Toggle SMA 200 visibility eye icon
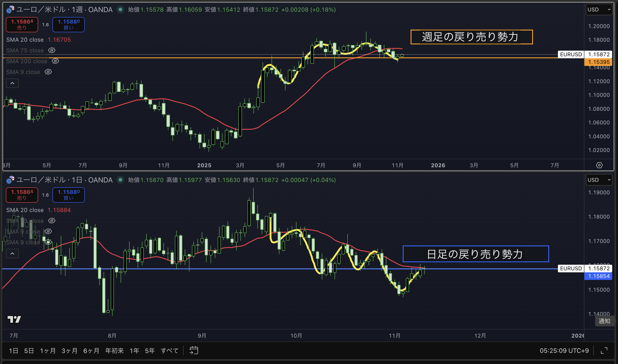Screen dimensions: 618x364 (x=55, y=61)
